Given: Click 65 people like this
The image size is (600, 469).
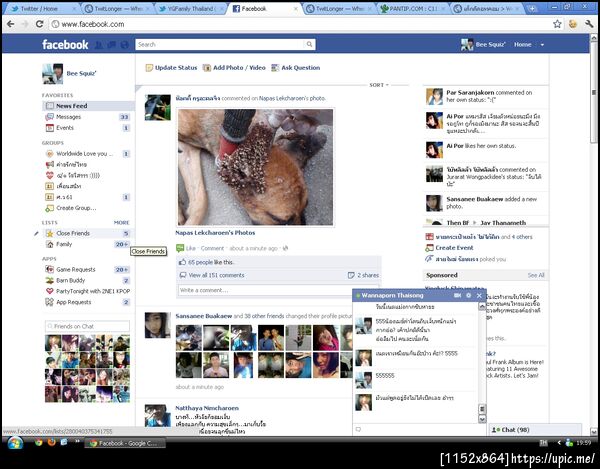Looking at the screenshot, I should [x=211, y=262].
